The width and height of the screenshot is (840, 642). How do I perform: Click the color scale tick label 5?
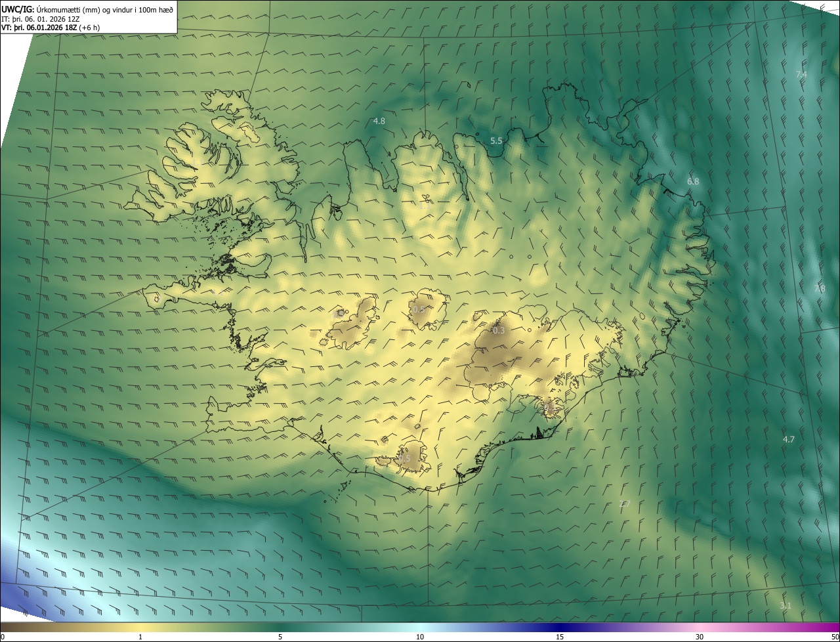coord(280,637)
